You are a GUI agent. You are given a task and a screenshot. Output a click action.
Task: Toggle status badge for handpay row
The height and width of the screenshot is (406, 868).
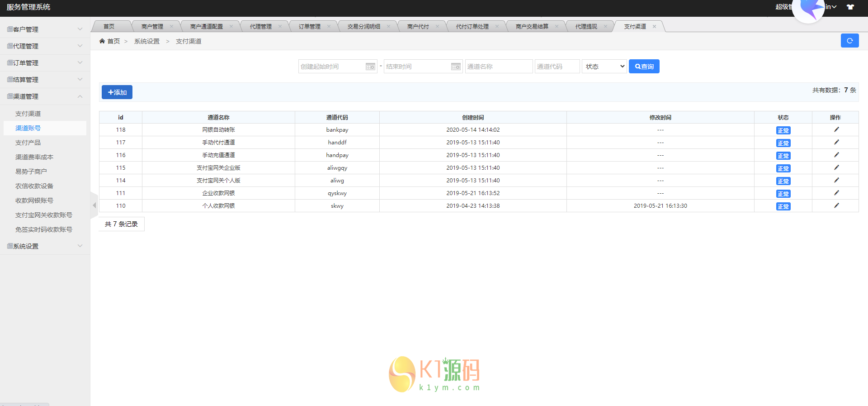click(x=783, y=156)
